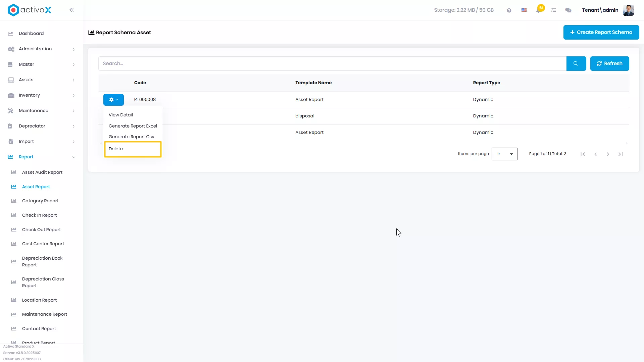This screenshot has width=644, height=362.
Task: Expand the Administration menu chevron
Action: [73, 49]
